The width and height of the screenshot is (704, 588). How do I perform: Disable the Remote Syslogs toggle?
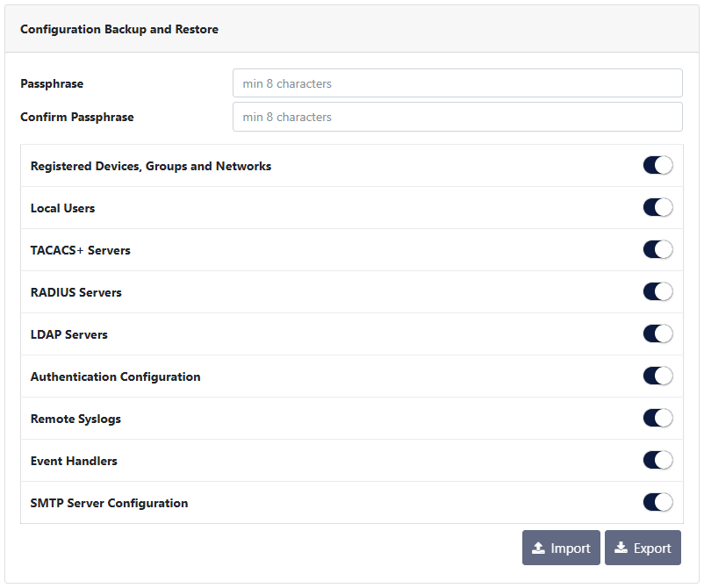657,418
